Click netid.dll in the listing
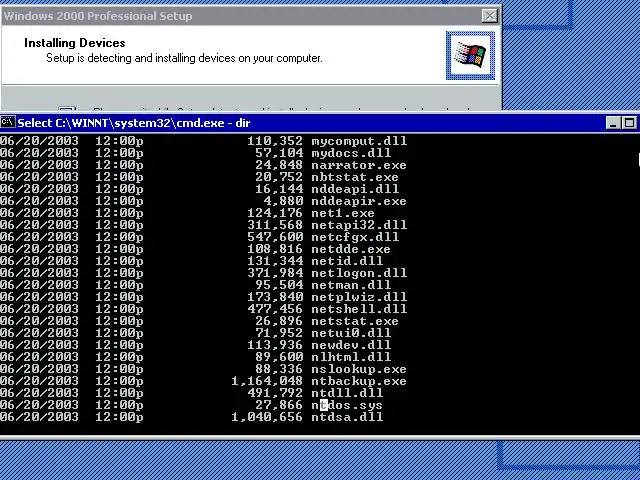 (347, 261)
